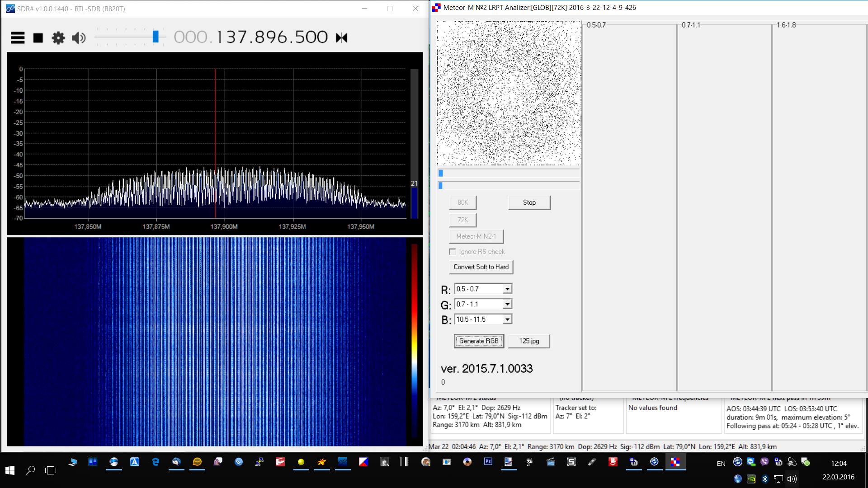
Task: Expand the G channel dropdown
Action: pos(507,304)
